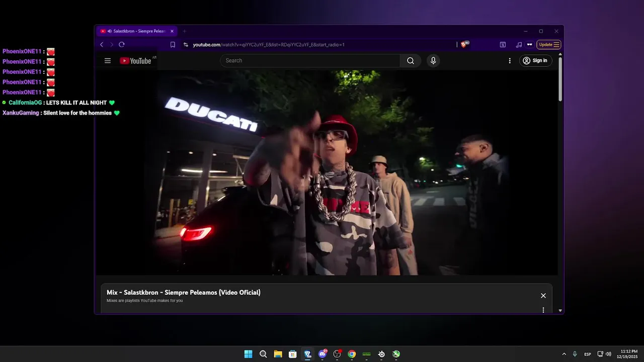Viewport: 644px width, 362px height.
Task: Go back with browser back arrow
Action: point(102,45)
